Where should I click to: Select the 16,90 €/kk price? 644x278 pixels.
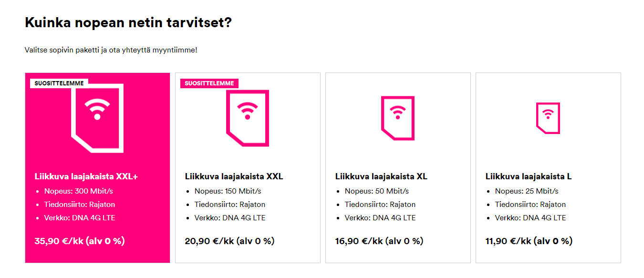point(380,241)
